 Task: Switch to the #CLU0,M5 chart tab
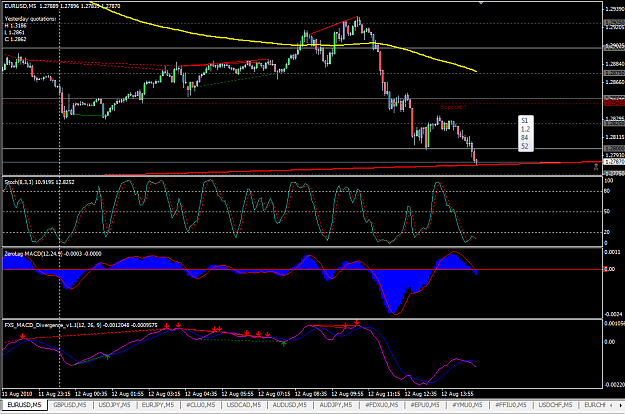200,405
